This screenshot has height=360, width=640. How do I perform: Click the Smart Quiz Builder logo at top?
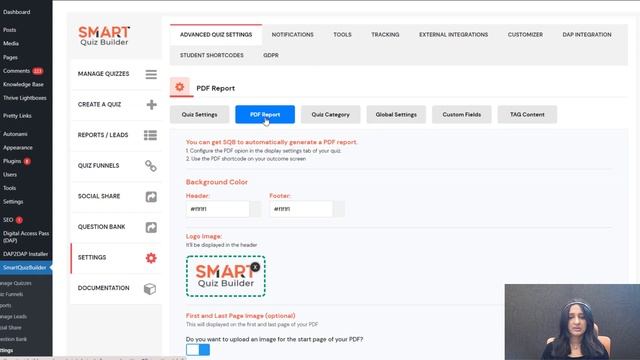point(104,36)
